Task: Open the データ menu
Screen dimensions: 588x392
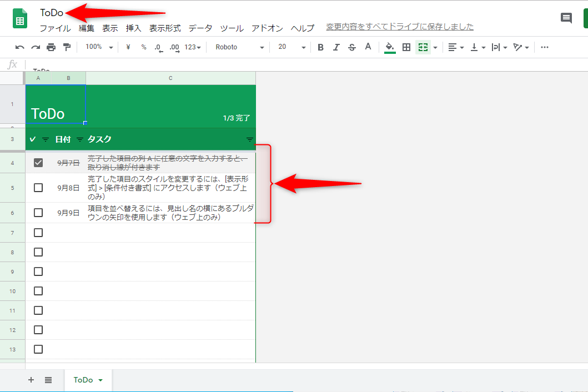Action: [x=200, y=28]
